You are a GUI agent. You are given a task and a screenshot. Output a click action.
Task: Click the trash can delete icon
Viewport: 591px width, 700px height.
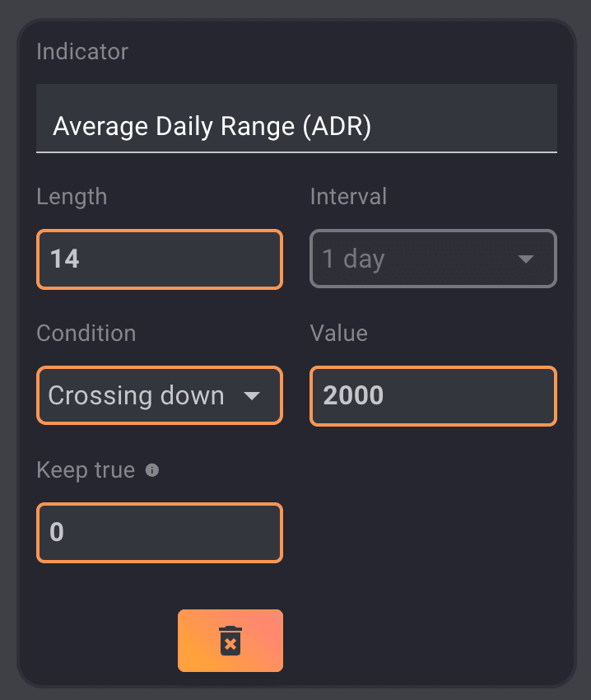coord(230,641)
